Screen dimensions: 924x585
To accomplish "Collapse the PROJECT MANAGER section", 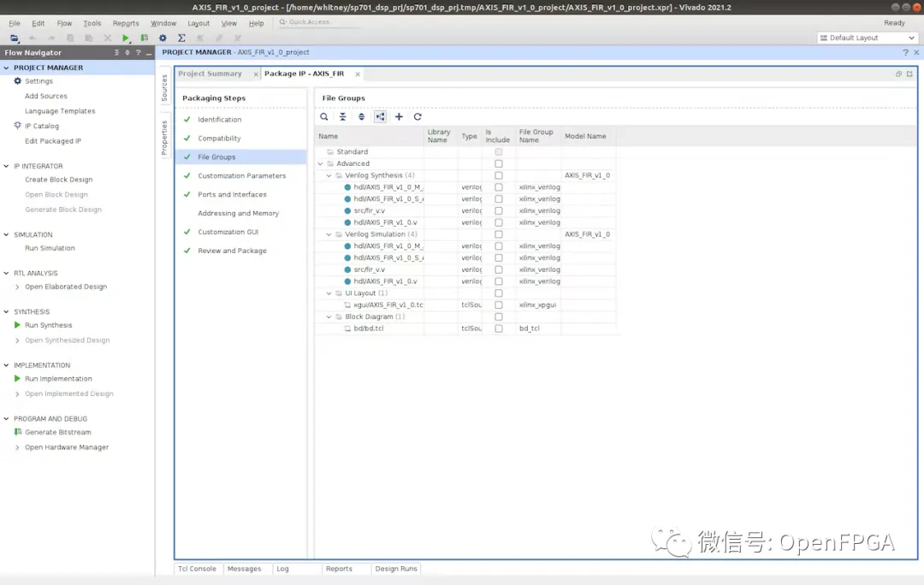I will 7,68.
